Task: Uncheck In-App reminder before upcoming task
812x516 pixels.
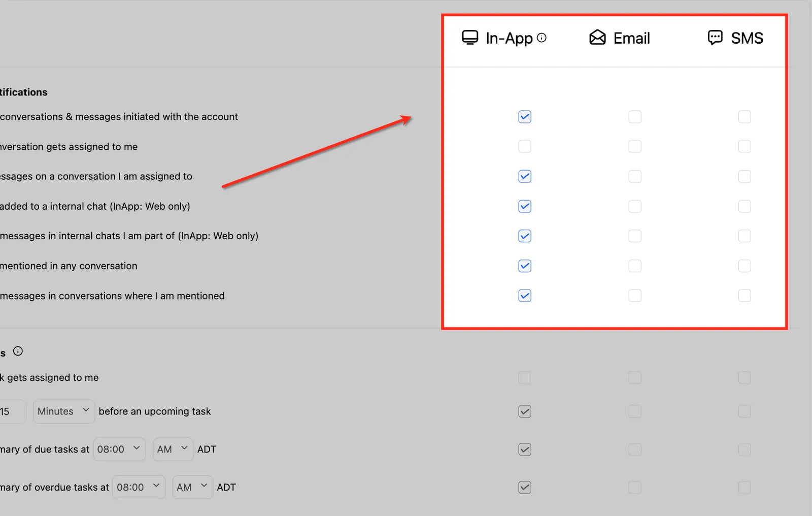Action: [525, 411]
